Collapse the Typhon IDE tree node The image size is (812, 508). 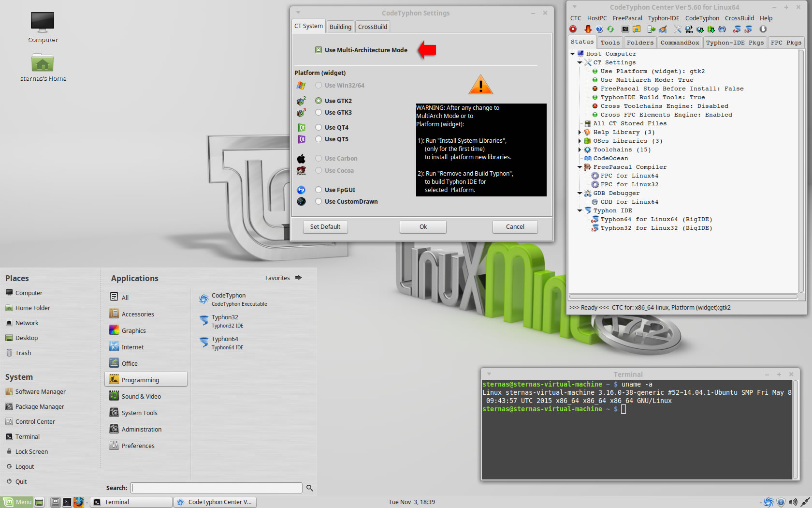[580, 210]
